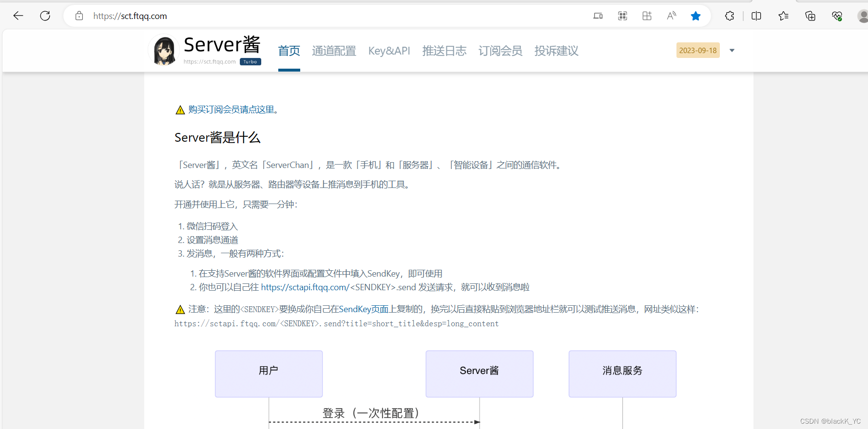Open the https://sctapi.ftqq.com/ link

[305, 287]
